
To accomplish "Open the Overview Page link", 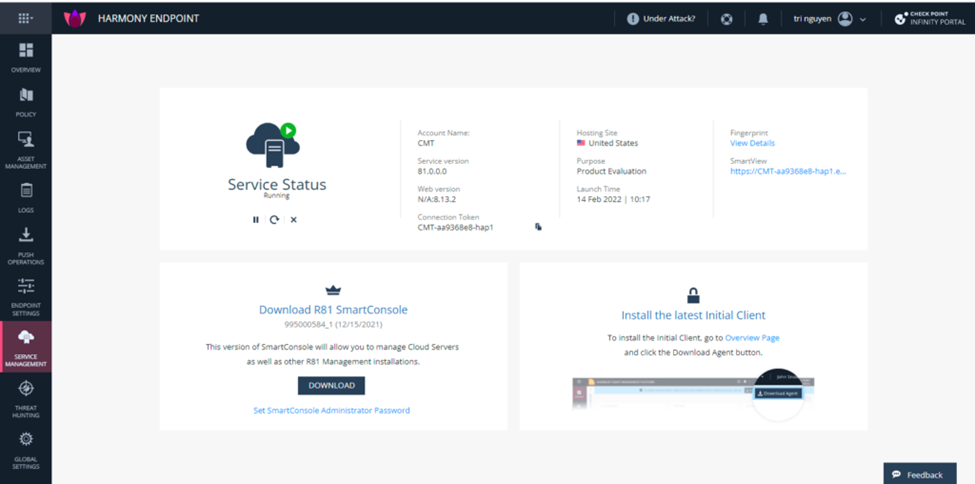I will pos(752,338).
